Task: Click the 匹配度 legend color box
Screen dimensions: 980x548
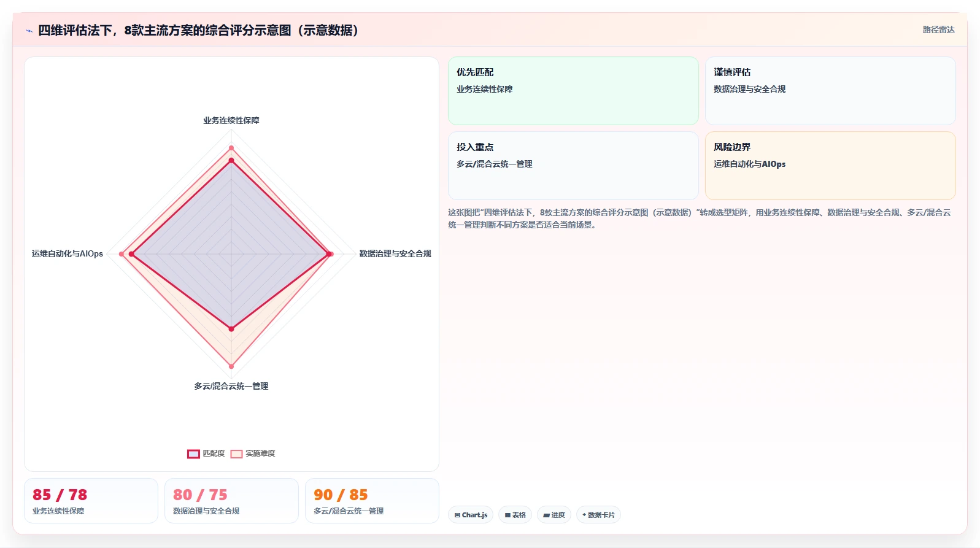Action: pos(193,453)
